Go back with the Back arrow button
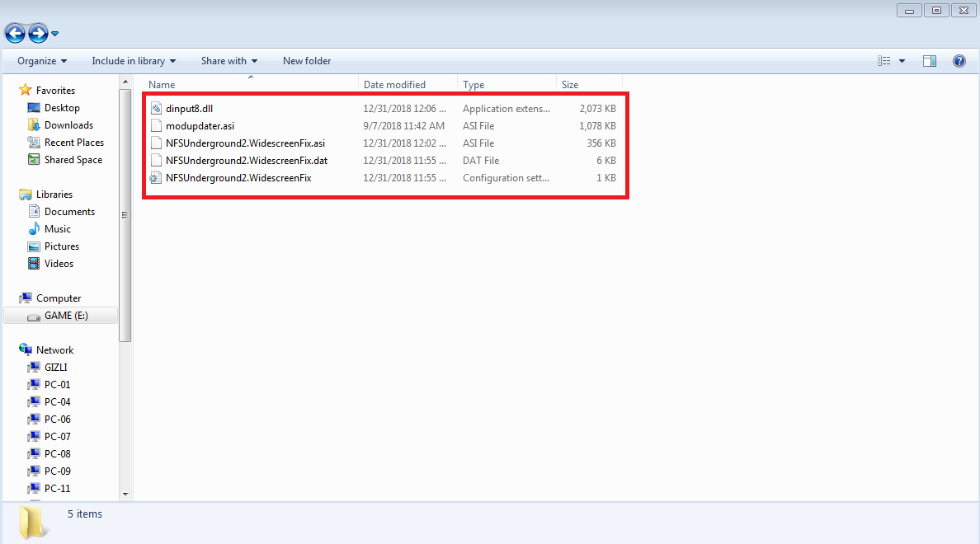This screenshot has height=544, width=980. tap(15, 33)
